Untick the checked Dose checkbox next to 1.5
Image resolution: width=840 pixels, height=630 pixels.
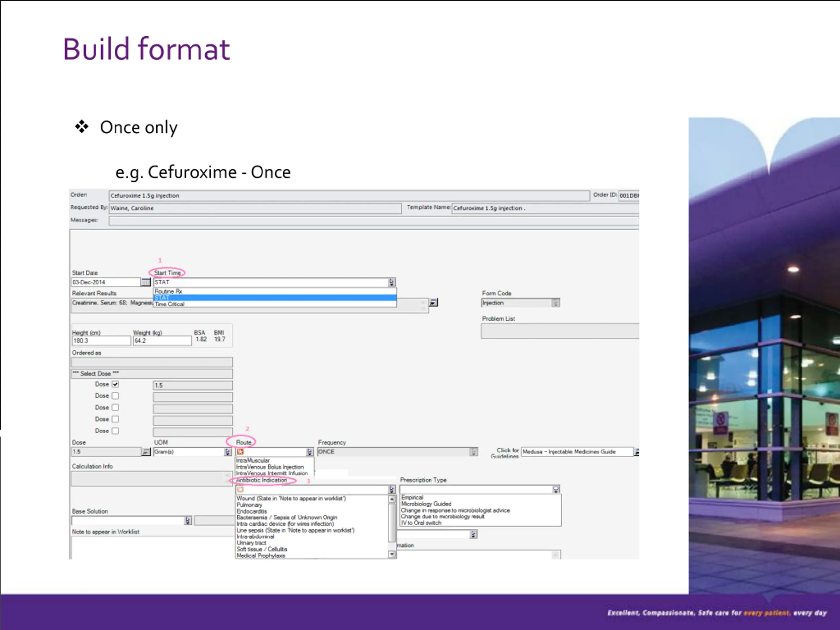coord(115,384)
